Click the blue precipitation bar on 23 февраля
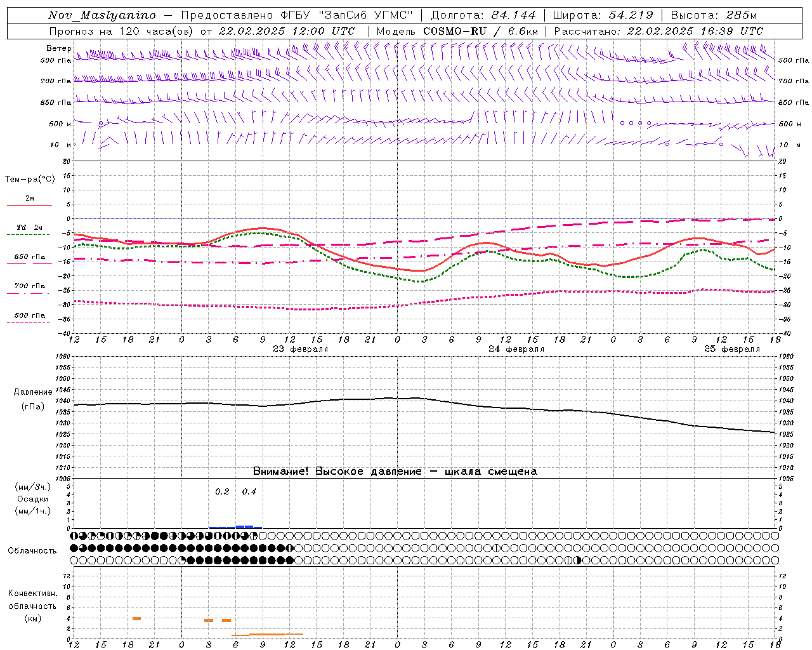Screen dimensions: 812x650 [235, 527]
